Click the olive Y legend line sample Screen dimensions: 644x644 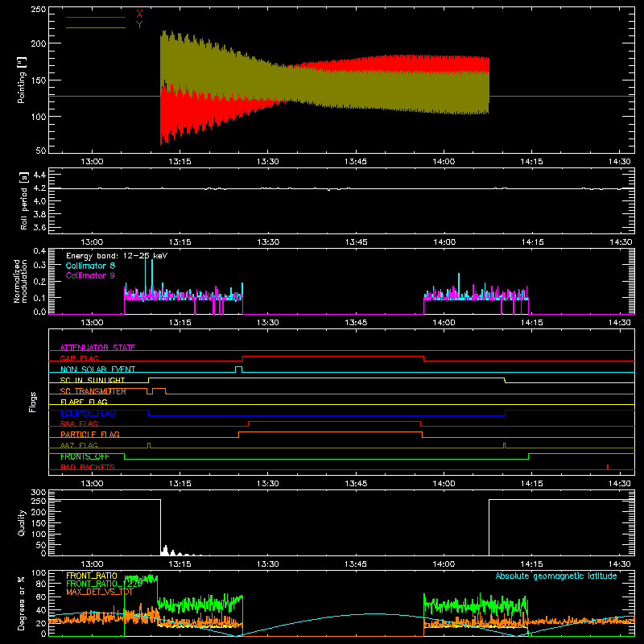click(x=96, y=27)
